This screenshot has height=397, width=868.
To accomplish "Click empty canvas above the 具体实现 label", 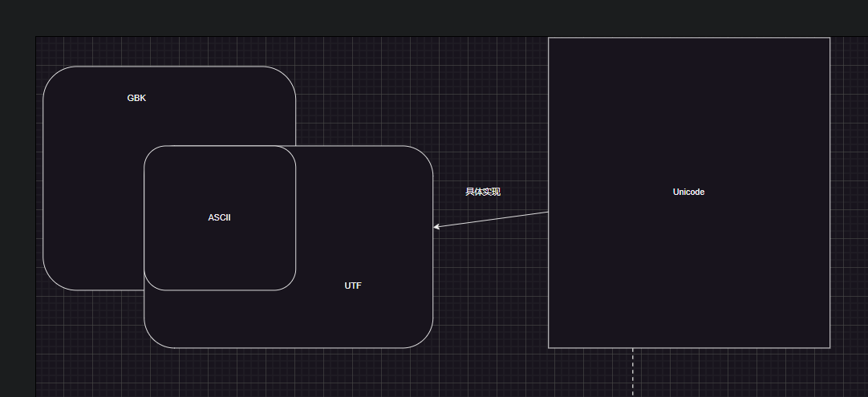I will [x=483, y=120].
